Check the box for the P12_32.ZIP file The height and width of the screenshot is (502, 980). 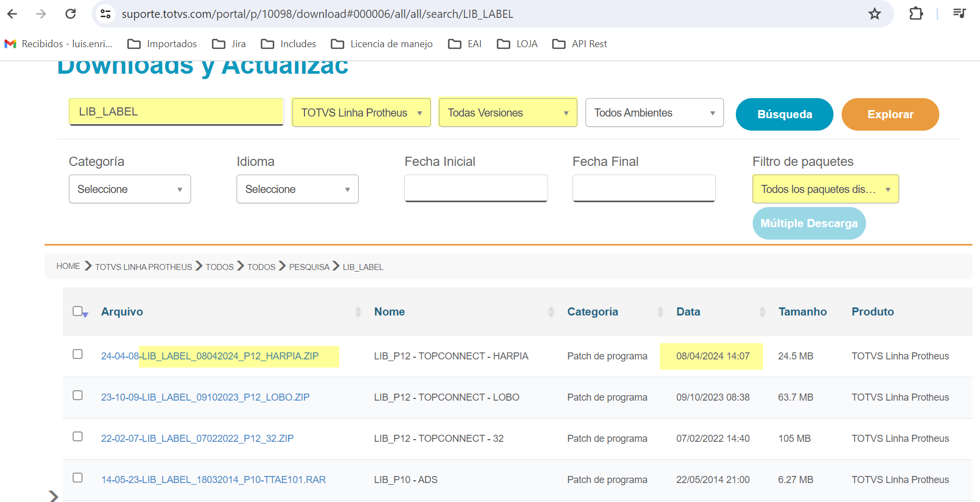(x=78, y=436)
